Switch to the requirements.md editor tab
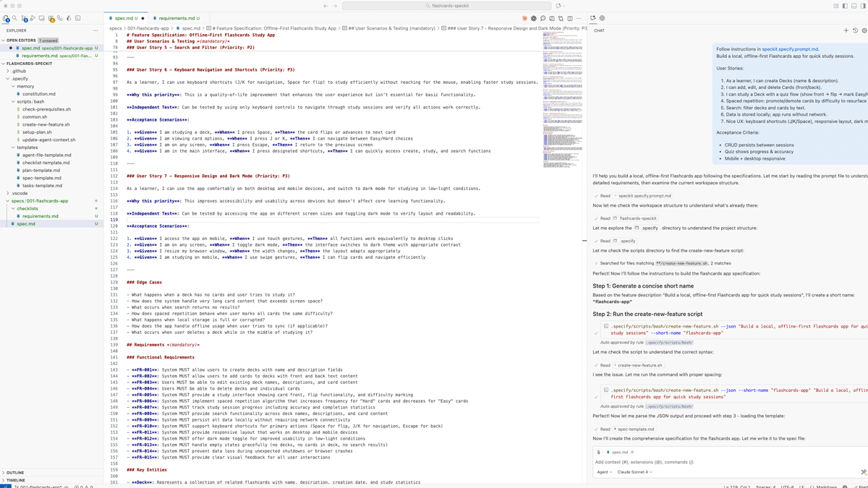Image resolution: width=868 pixels, height=488 pixels. 178,18
